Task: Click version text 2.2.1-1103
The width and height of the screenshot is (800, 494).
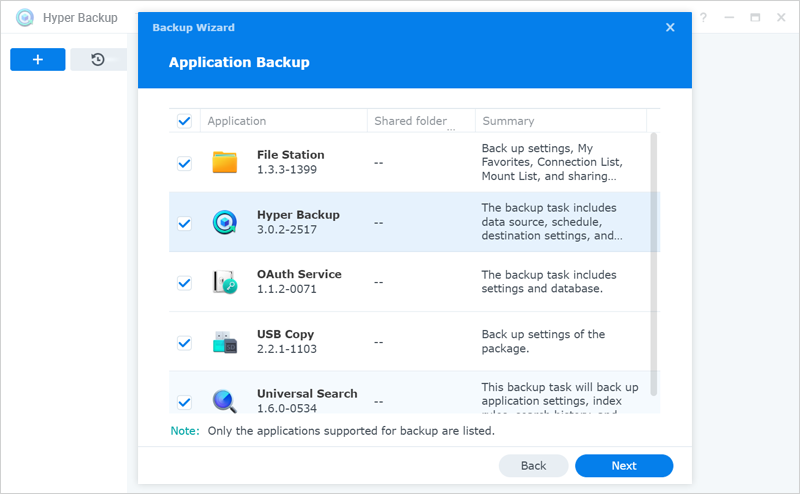Action: (x=287, y=349)
